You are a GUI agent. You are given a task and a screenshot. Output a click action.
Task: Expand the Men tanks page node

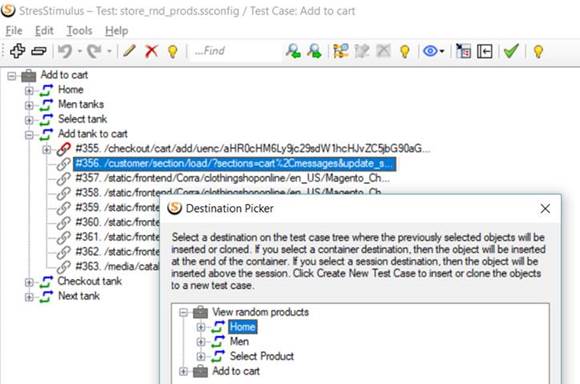[29, 105]
